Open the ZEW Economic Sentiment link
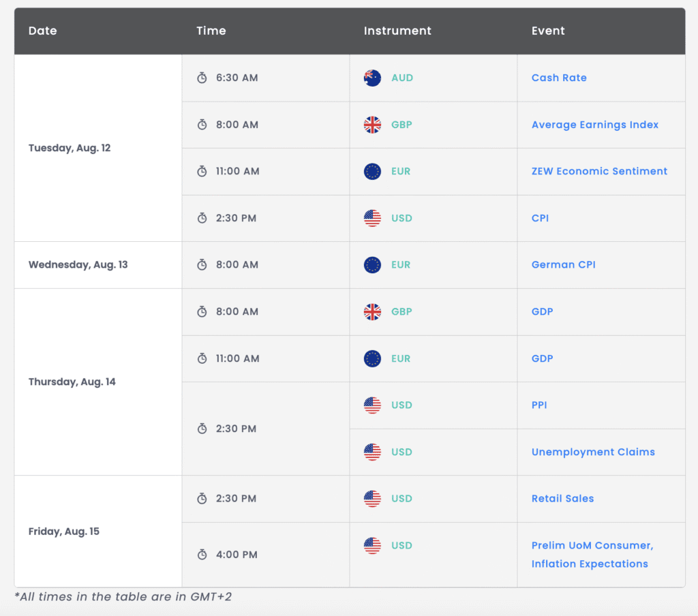 (599, 172)
